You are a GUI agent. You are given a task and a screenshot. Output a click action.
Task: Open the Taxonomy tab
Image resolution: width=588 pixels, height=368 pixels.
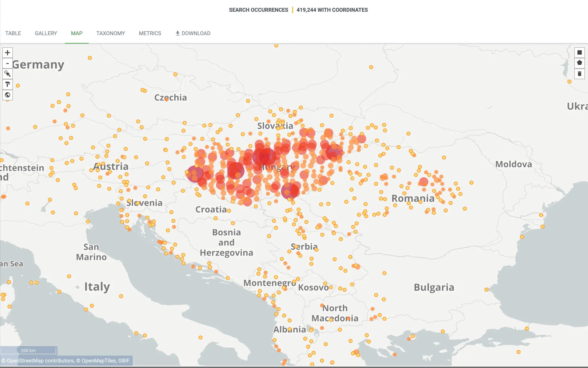pos(111,33)
